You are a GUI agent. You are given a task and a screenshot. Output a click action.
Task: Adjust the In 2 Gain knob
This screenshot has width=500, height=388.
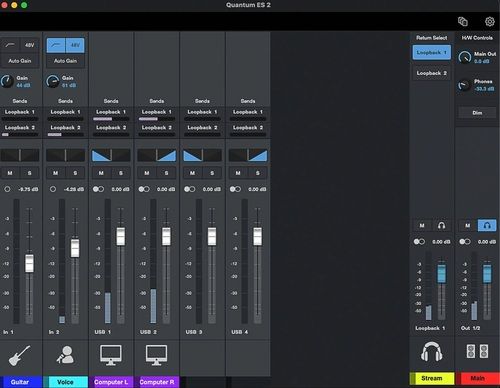click(52, 81)
